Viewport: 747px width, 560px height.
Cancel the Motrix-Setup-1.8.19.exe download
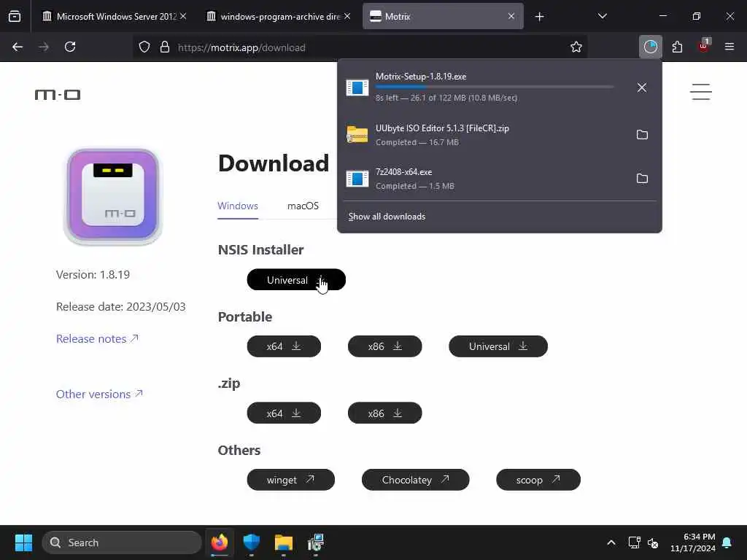click(642, 87)
